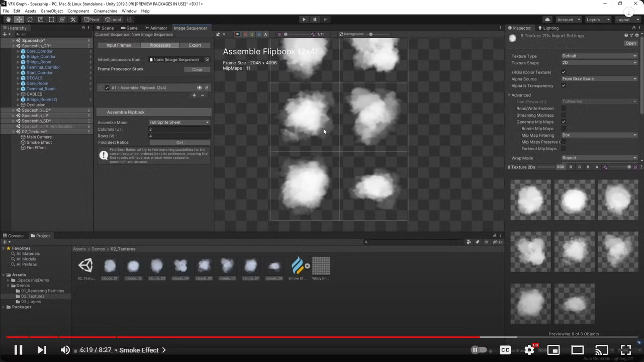Switch to the Lighting tab
Screen dimensions: 644x362
pyautogui.click(x=548, y=28)
